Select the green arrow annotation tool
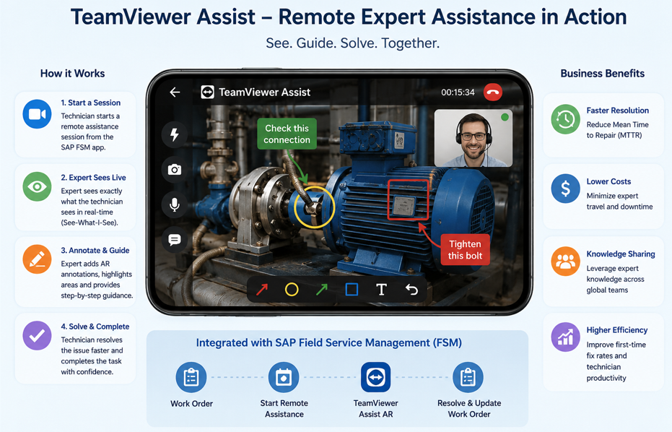Viewport: 672px width, 432px height. click(x=321, y=290)
